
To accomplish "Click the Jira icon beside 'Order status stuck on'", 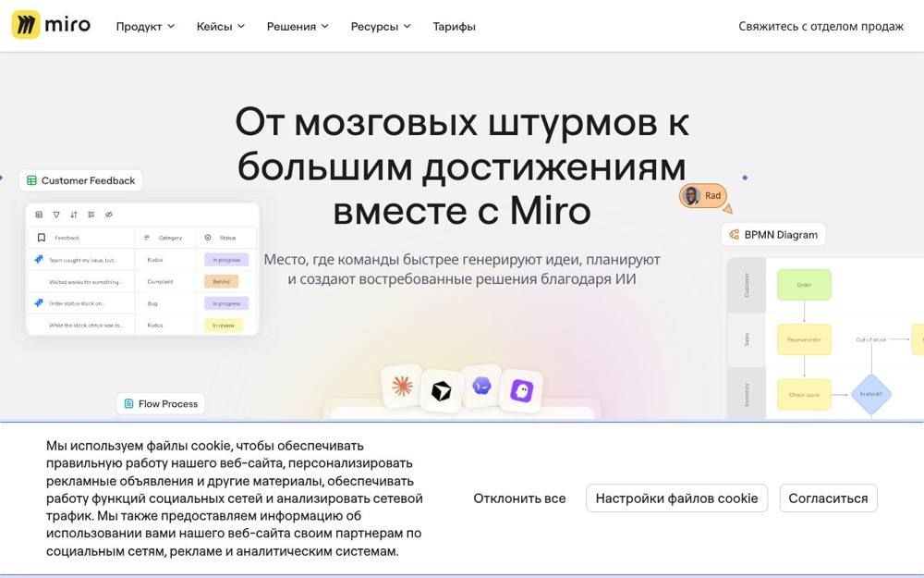I will coord(39,303).
